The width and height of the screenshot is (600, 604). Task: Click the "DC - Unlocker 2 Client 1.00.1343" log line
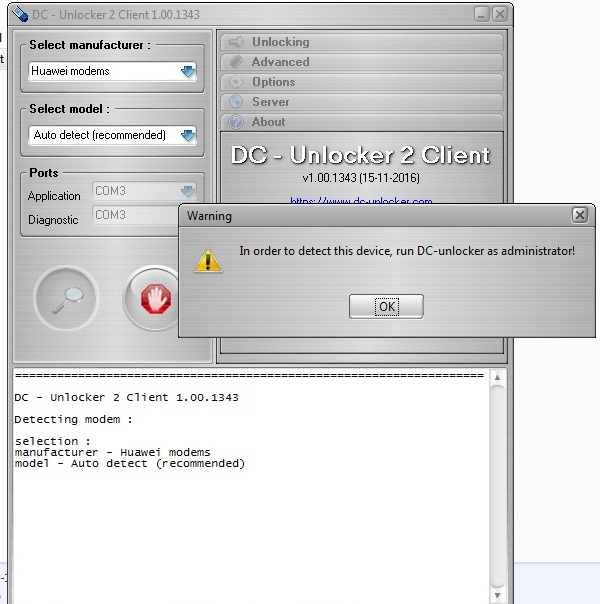126,397
